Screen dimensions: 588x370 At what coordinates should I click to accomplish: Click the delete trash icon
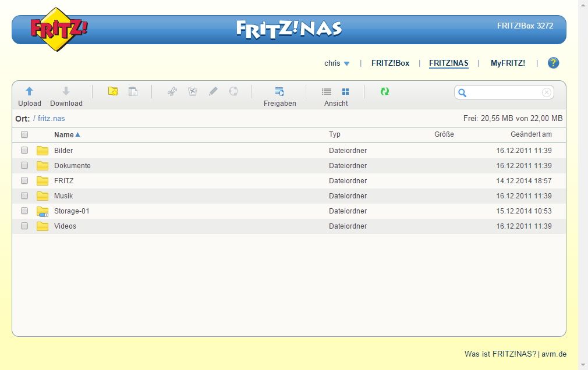pos(192,91)
